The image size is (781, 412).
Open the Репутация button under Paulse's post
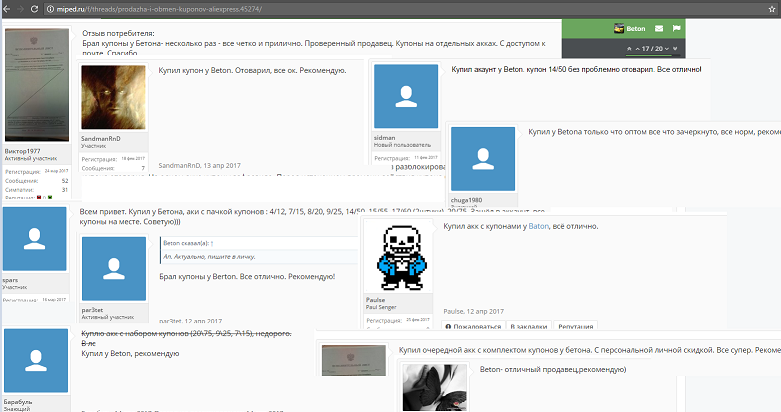[575, 326]
